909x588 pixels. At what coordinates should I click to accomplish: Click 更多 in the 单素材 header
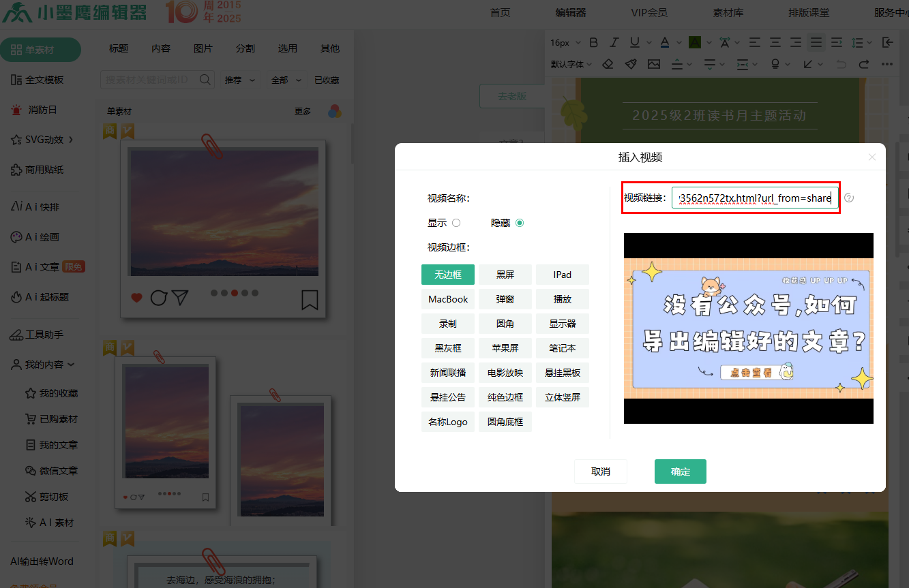click(x=303, y=111)
